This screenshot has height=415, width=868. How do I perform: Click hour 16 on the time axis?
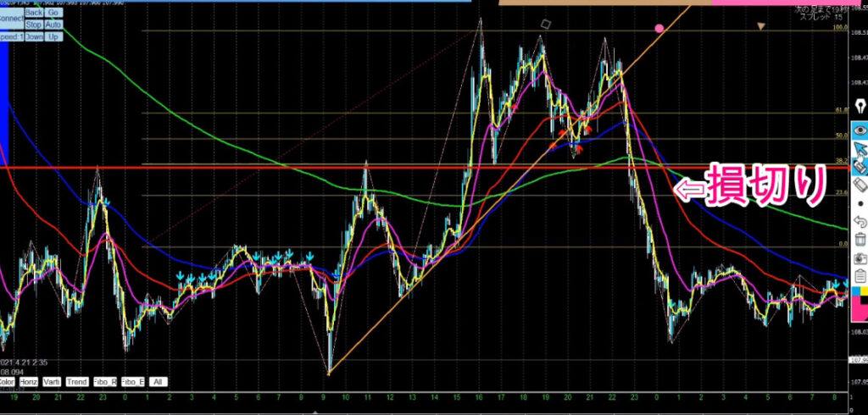478,396
